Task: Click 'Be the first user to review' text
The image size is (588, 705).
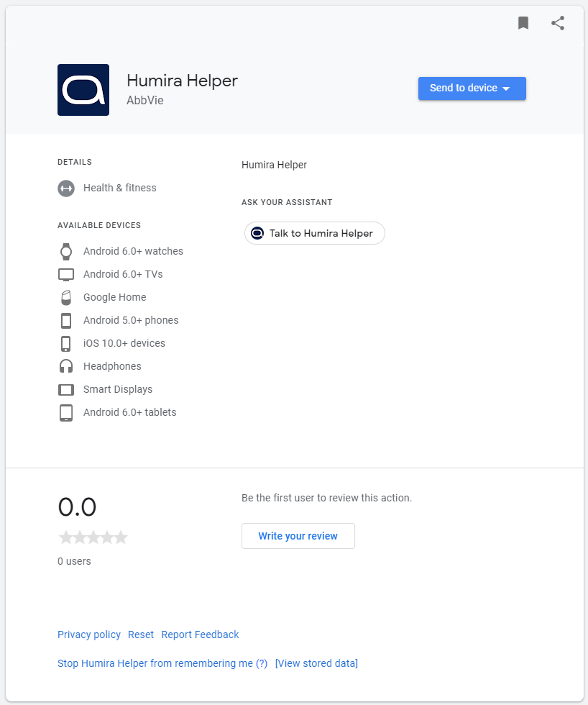Action: (x=326, y=498)
